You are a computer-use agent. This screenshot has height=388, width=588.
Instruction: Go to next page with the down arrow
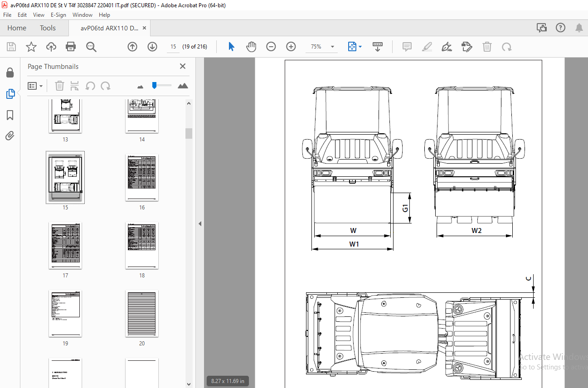point(152,47)
